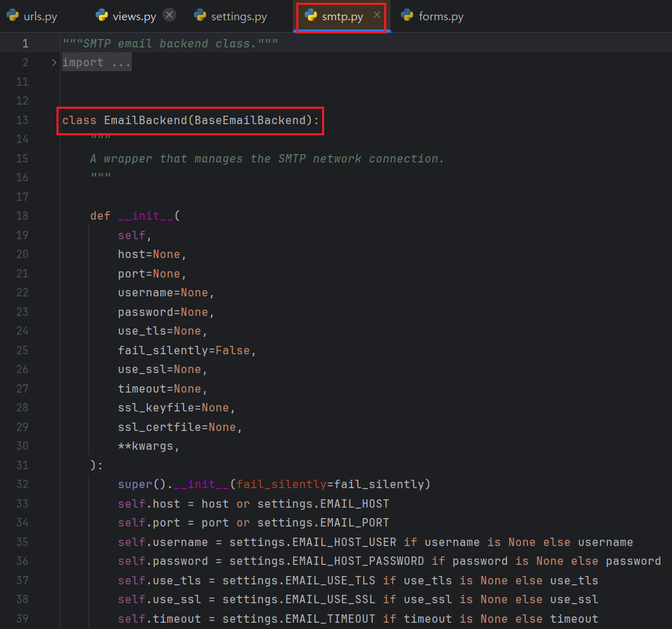Click the Python icon on smtp.py tab

(x=311, y=16)
